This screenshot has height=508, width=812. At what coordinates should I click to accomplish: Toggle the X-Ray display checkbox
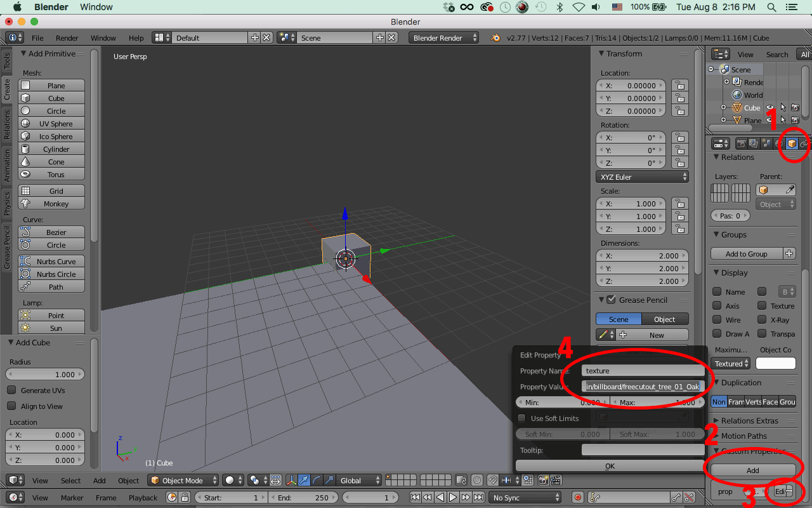tap(762, 319)
